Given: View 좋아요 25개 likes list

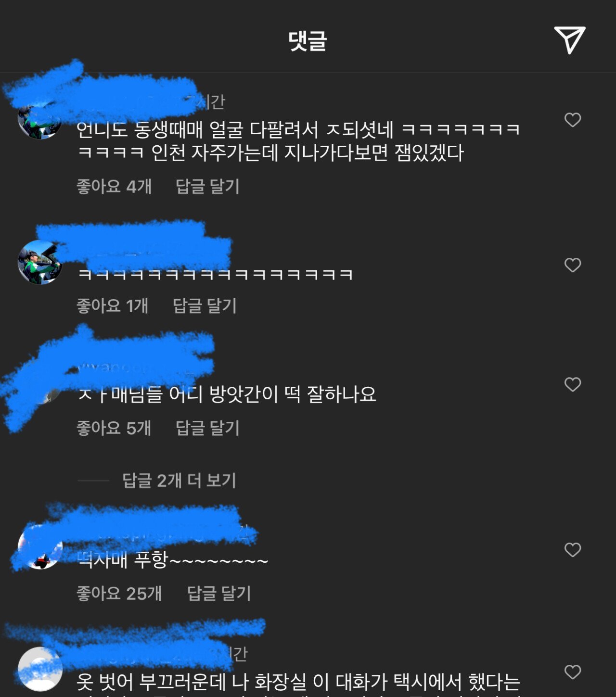Looking at the screenshot, I should tap(119, 593).
